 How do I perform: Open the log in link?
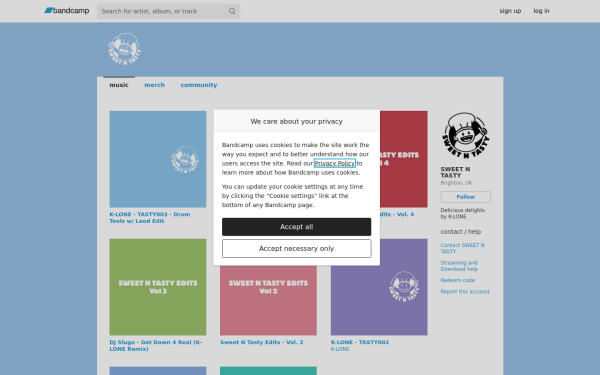[541, 11]
